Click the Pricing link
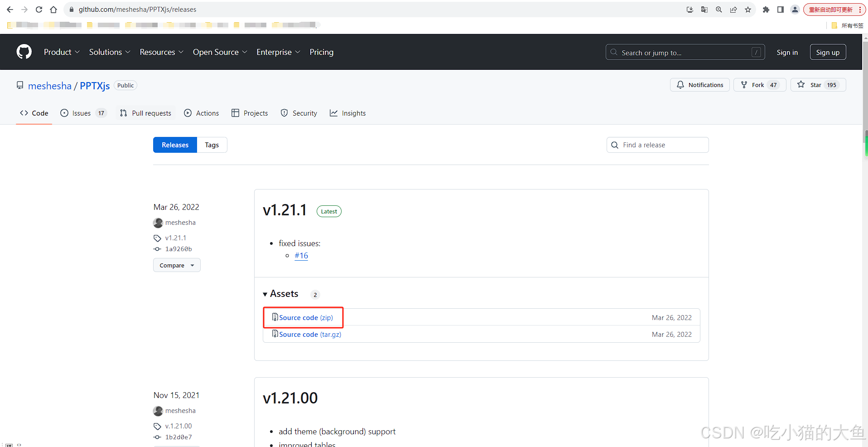868x447 pixels. pyautogui.click(x=322, y=52)
